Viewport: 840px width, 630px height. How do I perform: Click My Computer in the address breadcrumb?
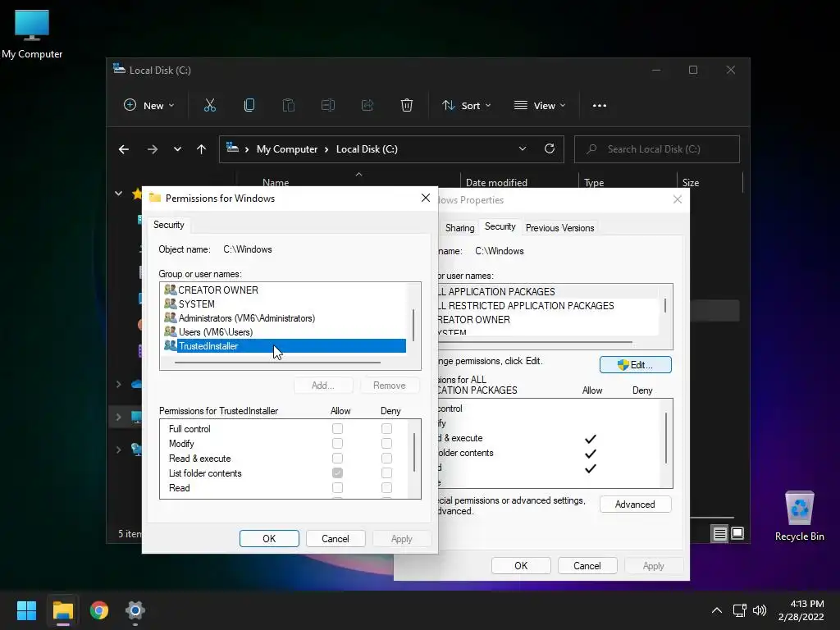(x=287, y=149)
